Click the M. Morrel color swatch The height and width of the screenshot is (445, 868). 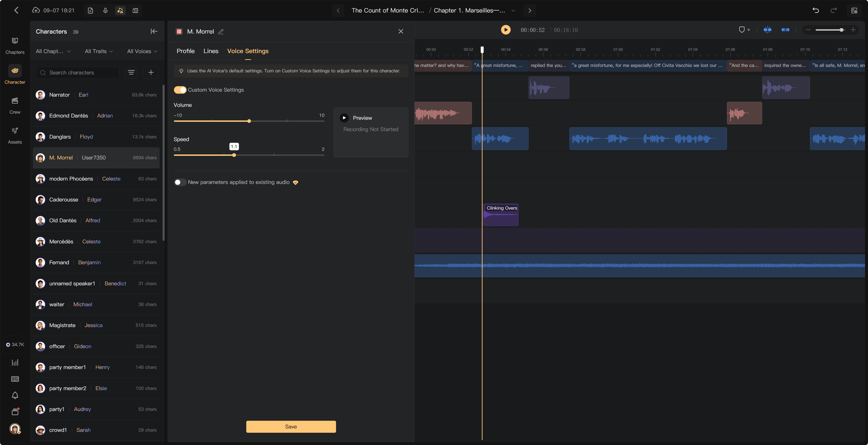click(x=179, y=32)
